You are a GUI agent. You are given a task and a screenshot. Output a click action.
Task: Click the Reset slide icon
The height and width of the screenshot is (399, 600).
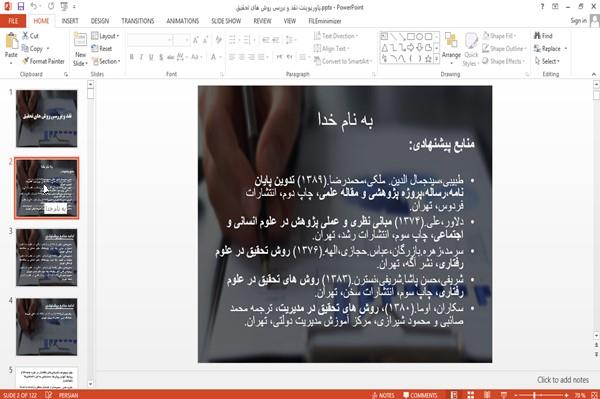pos(95,49)
